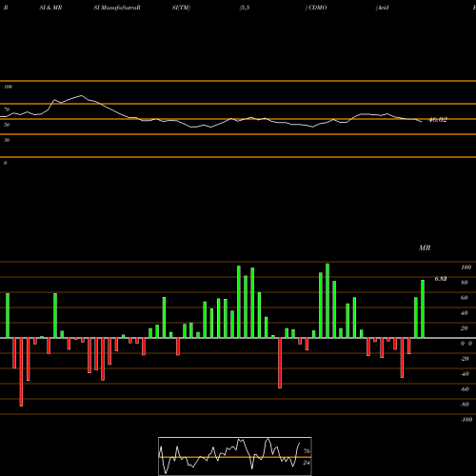Click the -100 label on MR axis
This screenshot has height=476, width=476.
click(466, 420)
